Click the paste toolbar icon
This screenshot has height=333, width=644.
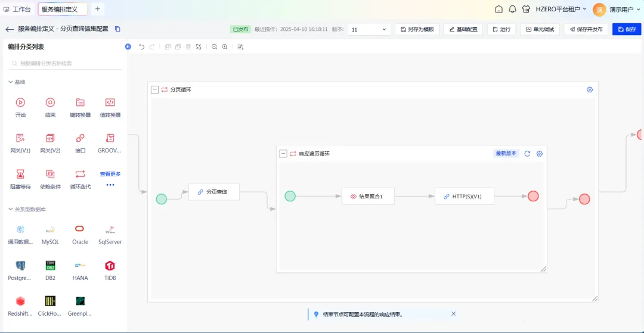coord(178,46)
